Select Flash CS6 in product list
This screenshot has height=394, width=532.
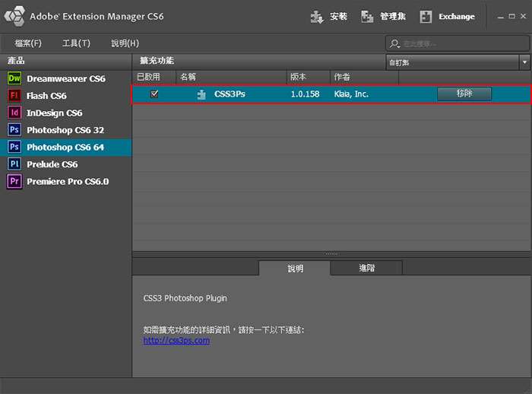pos(66,95)
